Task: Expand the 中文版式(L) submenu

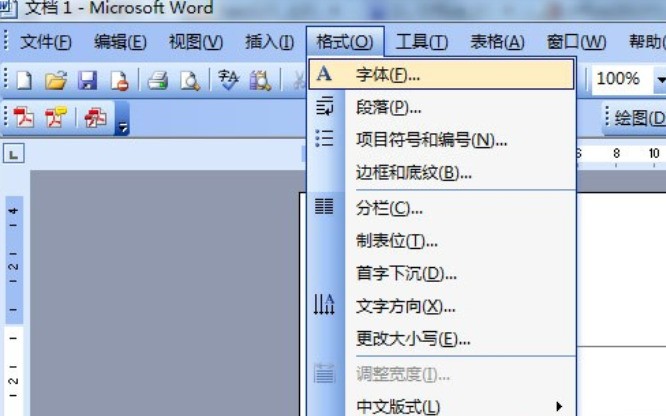Action: point(441,407)
